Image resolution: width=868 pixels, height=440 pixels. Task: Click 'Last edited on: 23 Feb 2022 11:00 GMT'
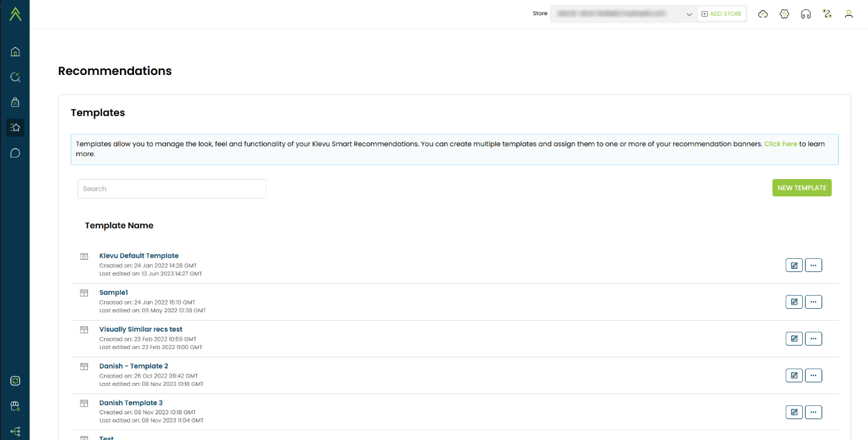[150, 347]
